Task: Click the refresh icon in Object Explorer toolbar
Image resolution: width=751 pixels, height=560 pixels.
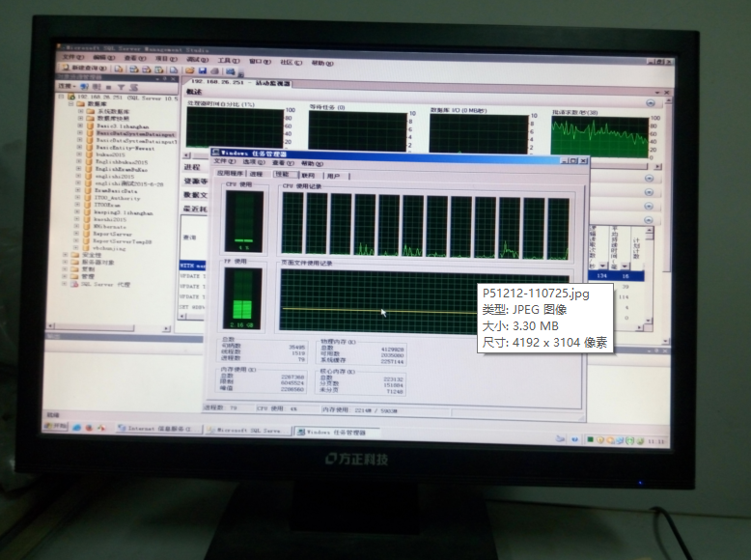Action: coord(133,87)
